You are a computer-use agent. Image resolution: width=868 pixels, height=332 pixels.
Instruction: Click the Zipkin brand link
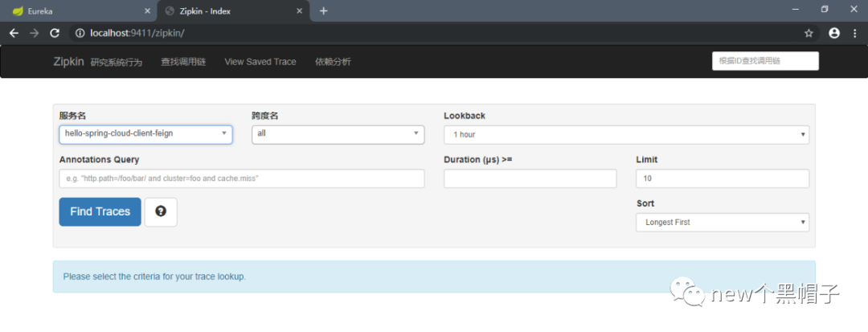click(x=68, y=61)
